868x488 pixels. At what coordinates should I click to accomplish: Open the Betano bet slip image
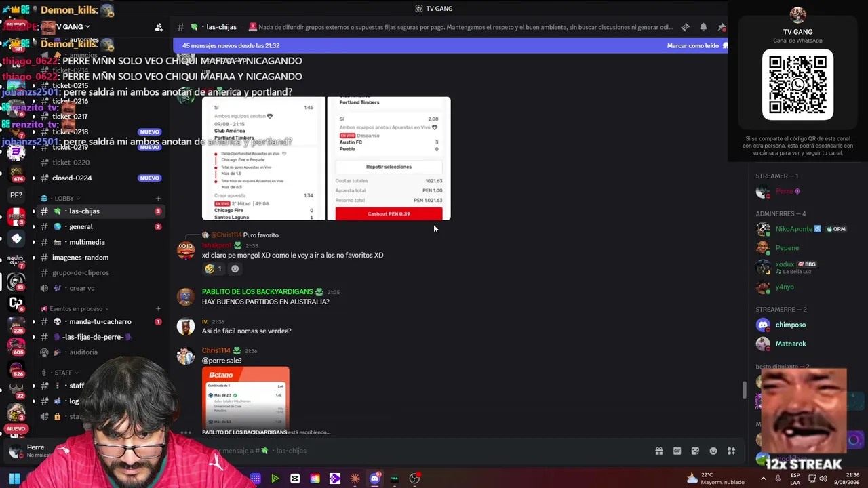point(245,398)
